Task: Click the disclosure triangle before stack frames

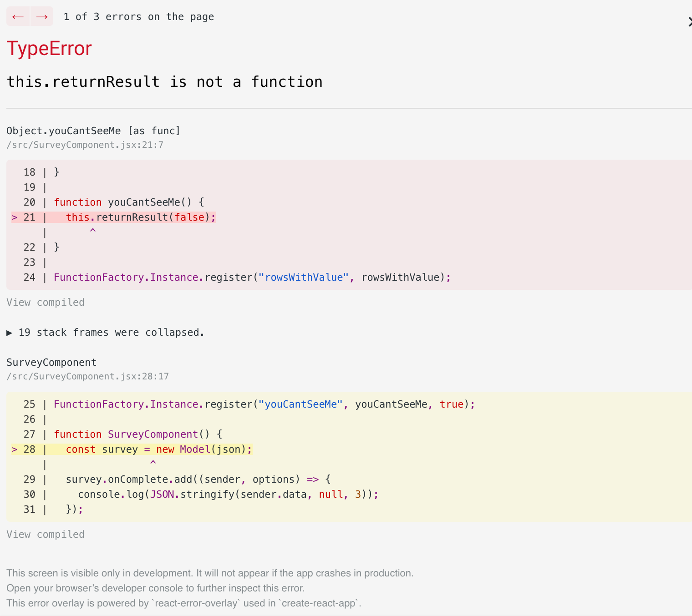Action: tap(10, 333)
